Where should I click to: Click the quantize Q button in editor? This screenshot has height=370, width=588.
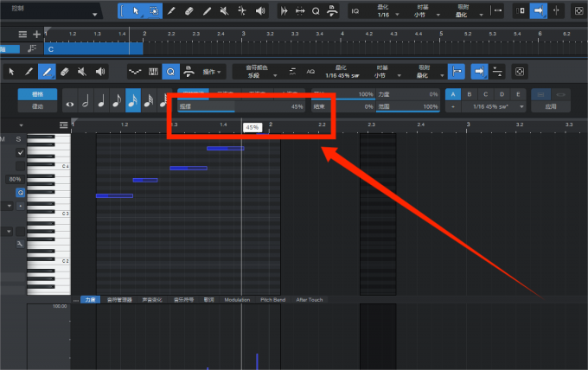click(170, 72)
